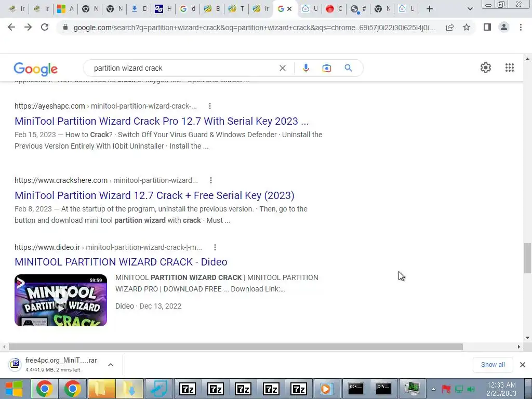Open Chrome three-dot main menu

[521, 27]
